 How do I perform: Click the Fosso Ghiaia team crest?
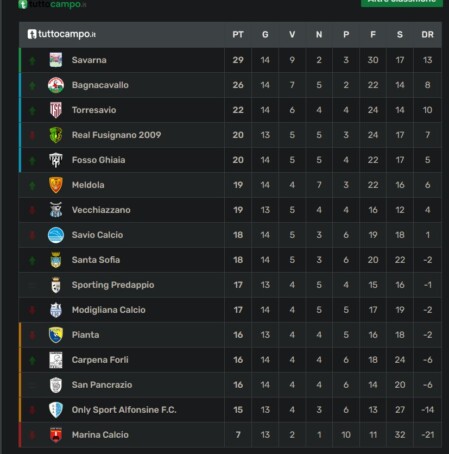click(x=56, y=160)
